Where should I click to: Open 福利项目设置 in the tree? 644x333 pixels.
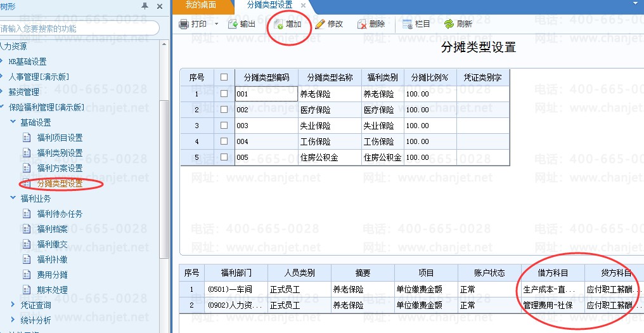[x=60, y=138]
